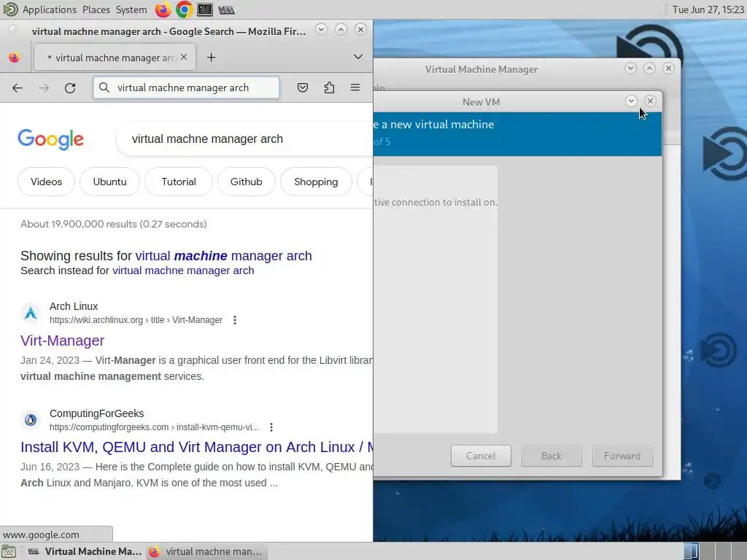The image size is (747, 560).
Task: Filter results by Ubuntu
Action: [x=109, y=182]
